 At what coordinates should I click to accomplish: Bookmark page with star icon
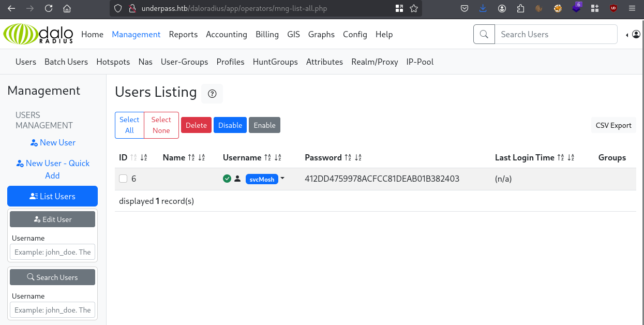(414, 8)
